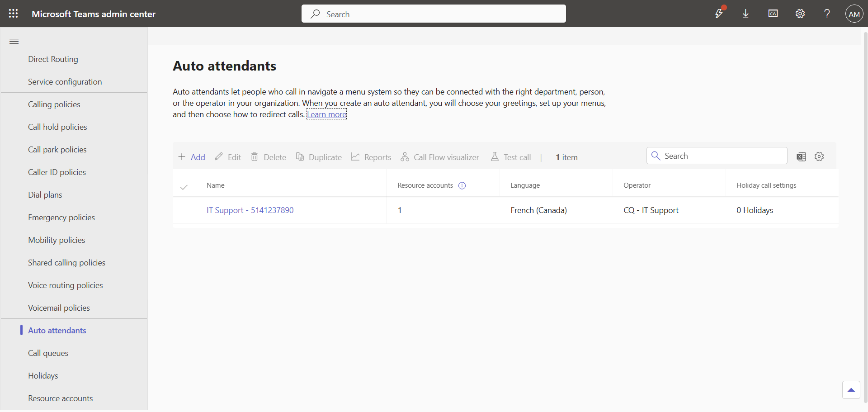Click the Delete toolbar button
Screen dimensions: 868x412
pos(269,157)
